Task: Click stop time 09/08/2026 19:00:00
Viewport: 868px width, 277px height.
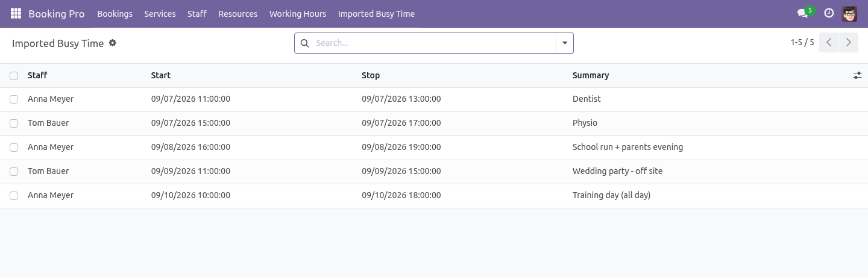Action: pos(401,147)
